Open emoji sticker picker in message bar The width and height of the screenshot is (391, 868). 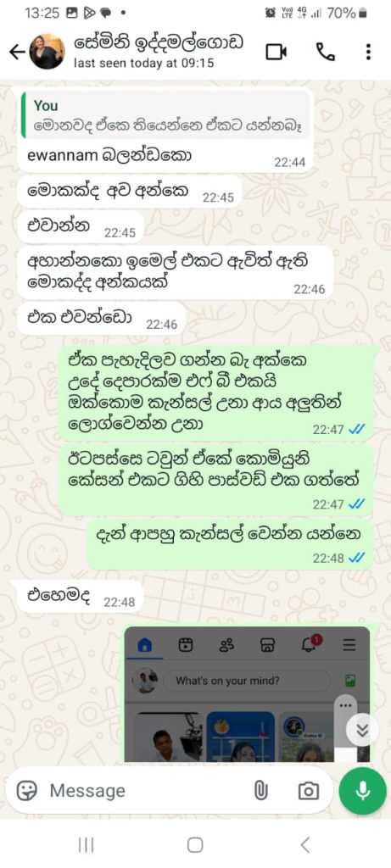pos(26,791)
